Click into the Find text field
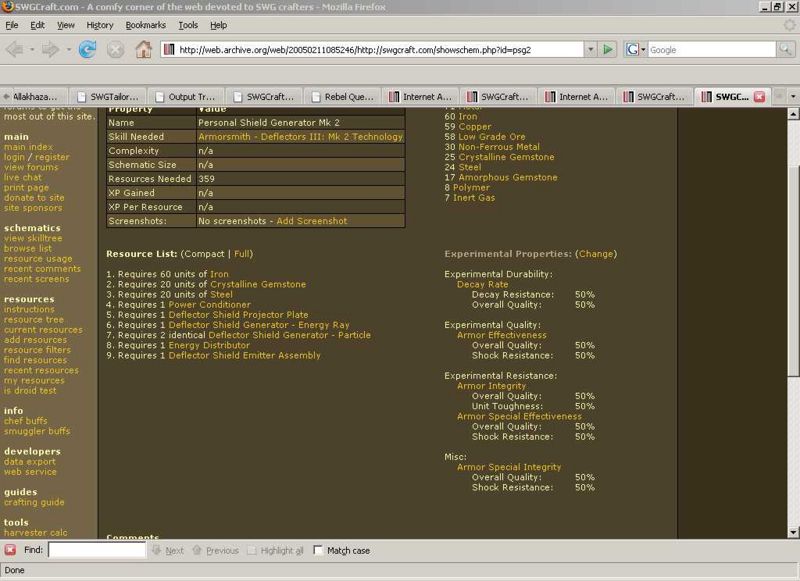The width and height of the screenshot is (800, 581). click(96, 550)
